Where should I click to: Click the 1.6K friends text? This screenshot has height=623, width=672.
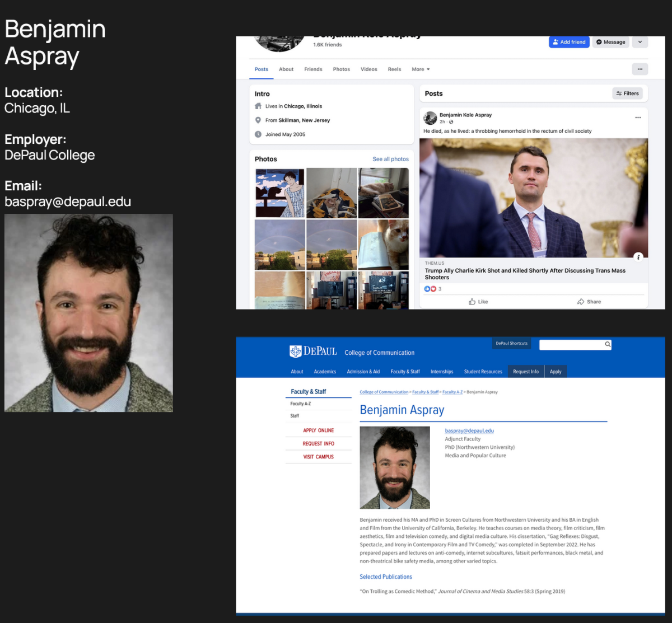pos(328,45)
